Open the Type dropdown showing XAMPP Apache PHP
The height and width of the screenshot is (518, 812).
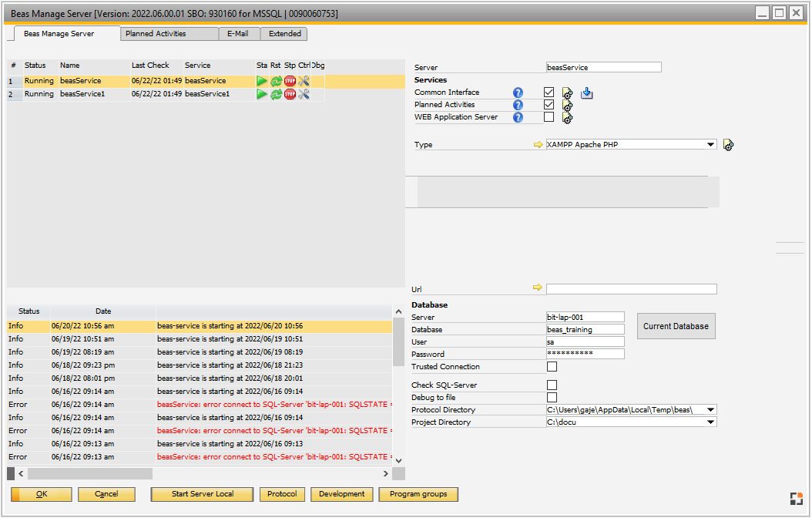[630, 144]
